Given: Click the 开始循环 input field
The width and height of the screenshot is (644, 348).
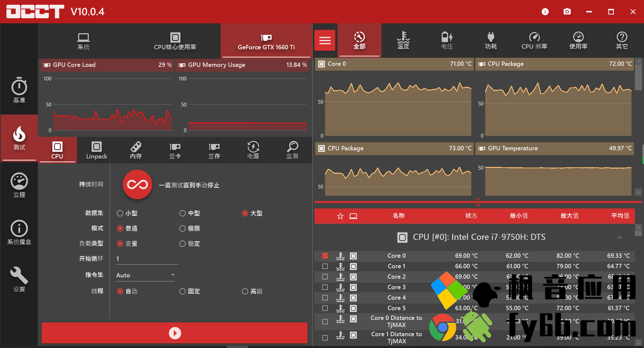Looking at the screenshot, I should pyautogui.click(x=147, y=259).
